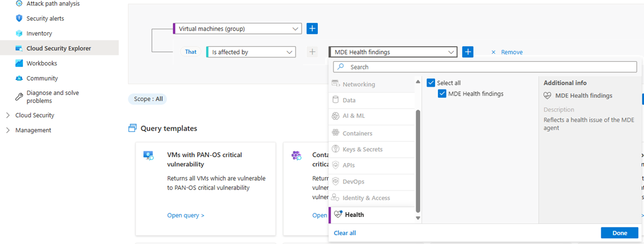Click Diagnose and solve problems wrench icon

[19, 97]
